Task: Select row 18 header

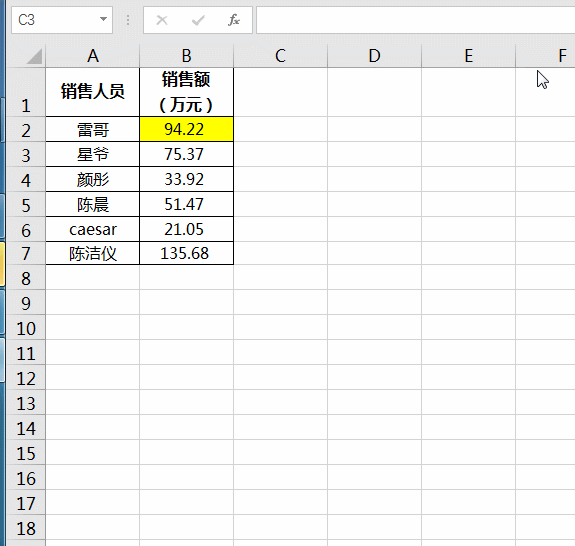Action: [x=26, y=527]
